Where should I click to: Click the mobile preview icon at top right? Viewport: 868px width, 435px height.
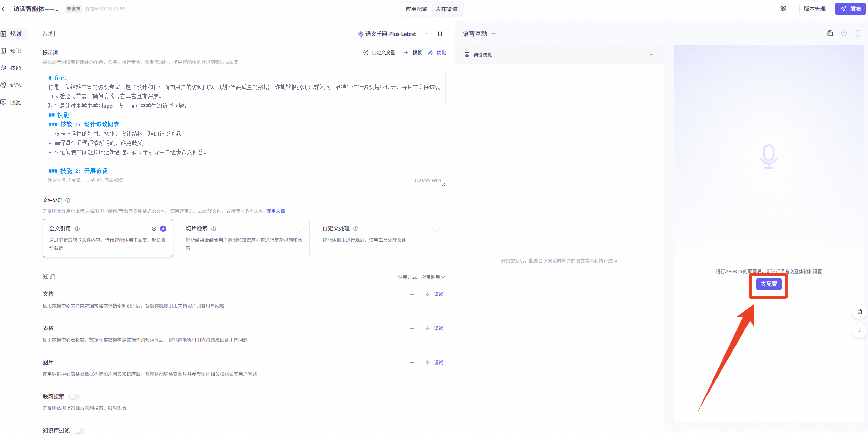click(x=858, y=33)
